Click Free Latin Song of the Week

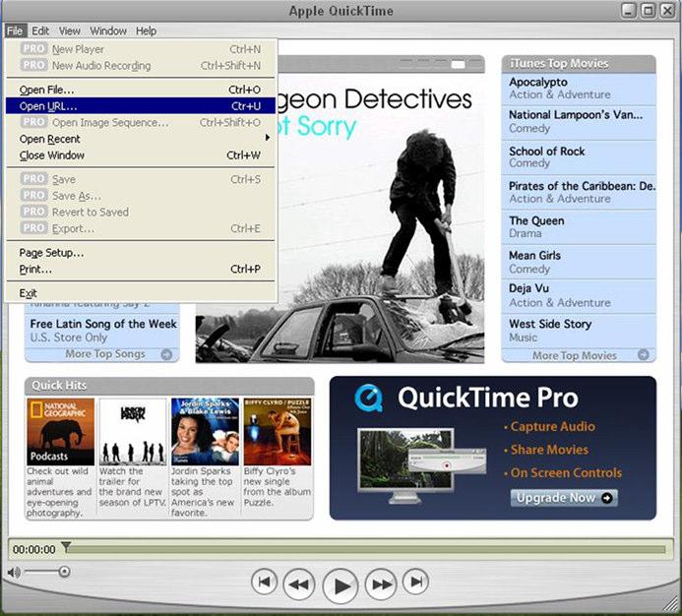point(103,324)
